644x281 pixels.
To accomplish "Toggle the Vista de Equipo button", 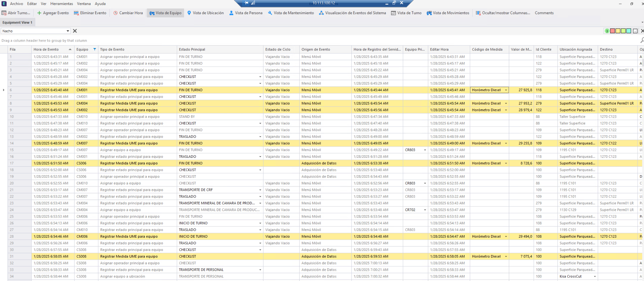I will (x=165, y=13).
